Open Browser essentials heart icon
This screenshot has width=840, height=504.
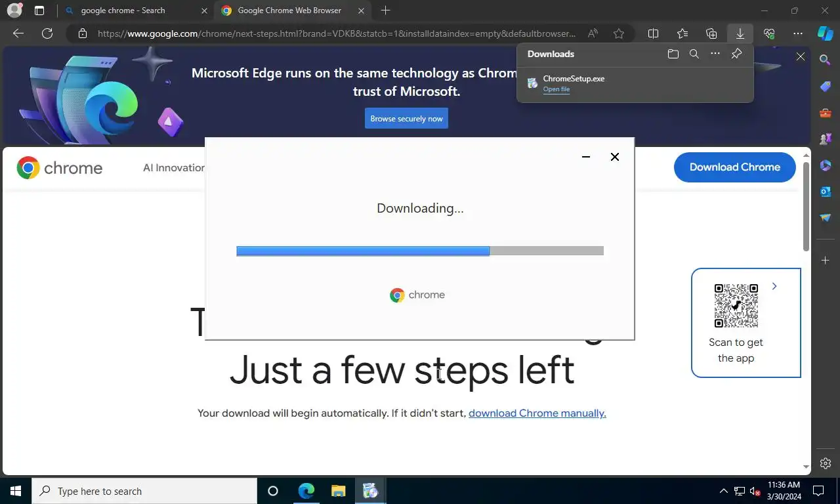[769, 33]
